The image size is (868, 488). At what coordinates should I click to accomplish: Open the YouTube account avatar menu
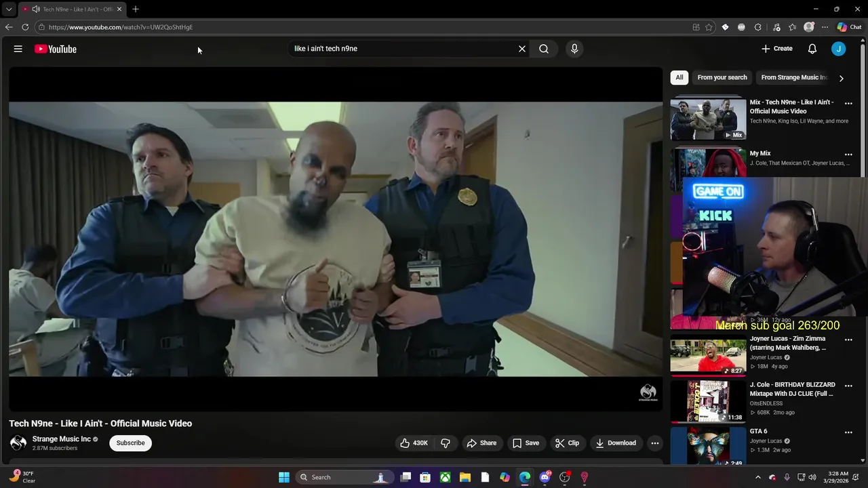[x=839, y=49]
